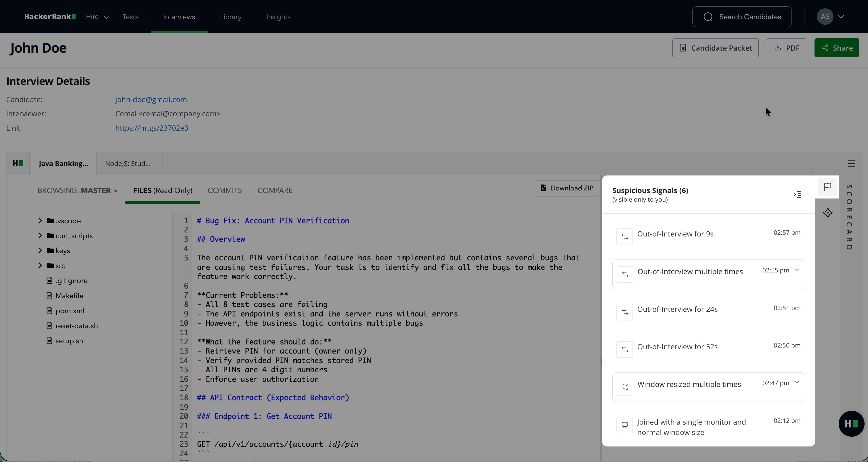Navigate to Library

point(230,16)
